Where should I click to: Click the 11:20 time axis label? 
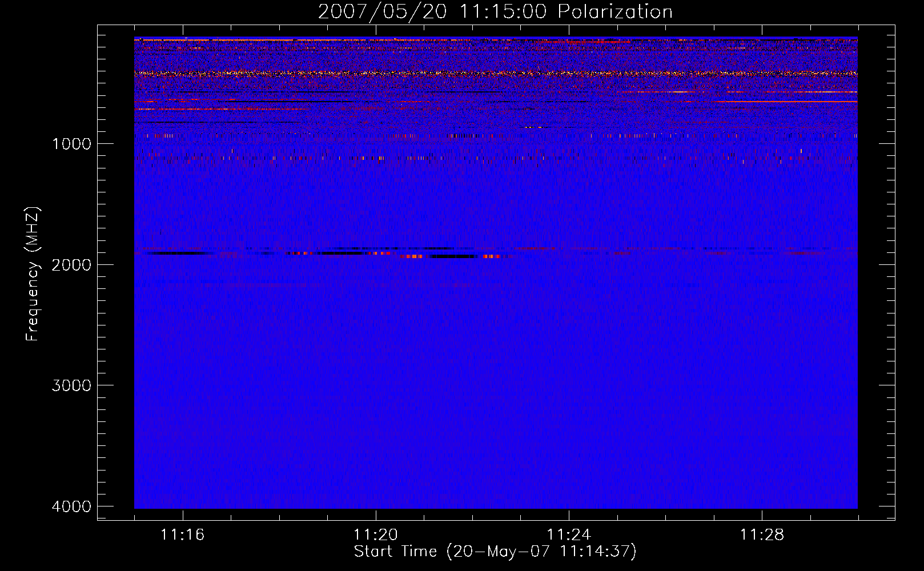(x=376, y=535)
